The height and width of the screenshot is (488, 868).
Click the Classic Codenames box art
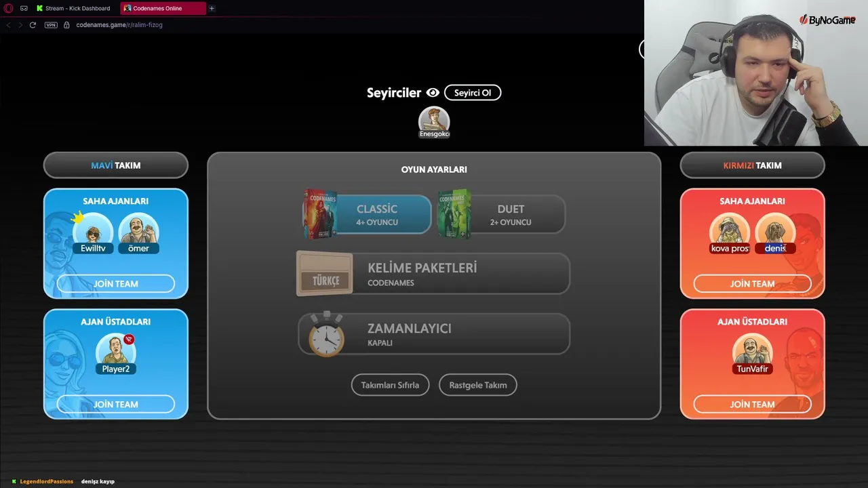point(319,213)
